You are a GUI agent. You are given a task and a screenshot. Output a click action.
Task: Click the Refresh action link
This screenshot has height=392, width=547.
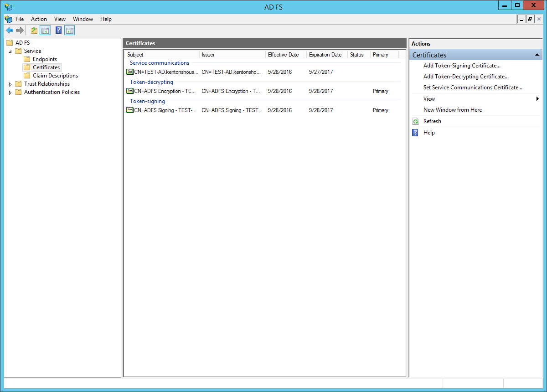tap(432, 121)
